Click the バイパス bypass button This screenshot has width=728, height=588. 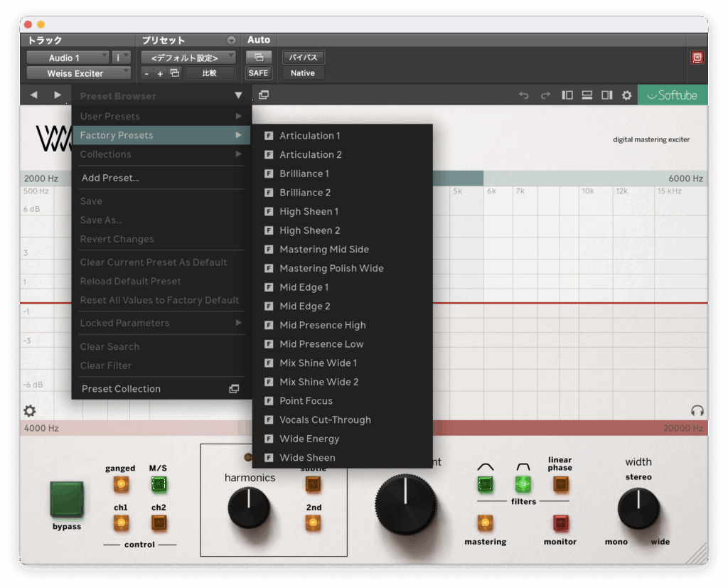[x=303, y=58]
